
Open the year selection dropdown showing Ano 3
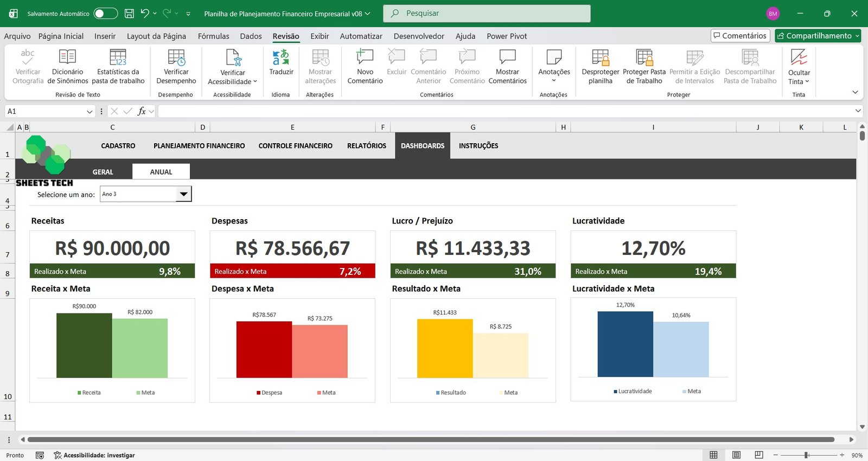point(183,194)
